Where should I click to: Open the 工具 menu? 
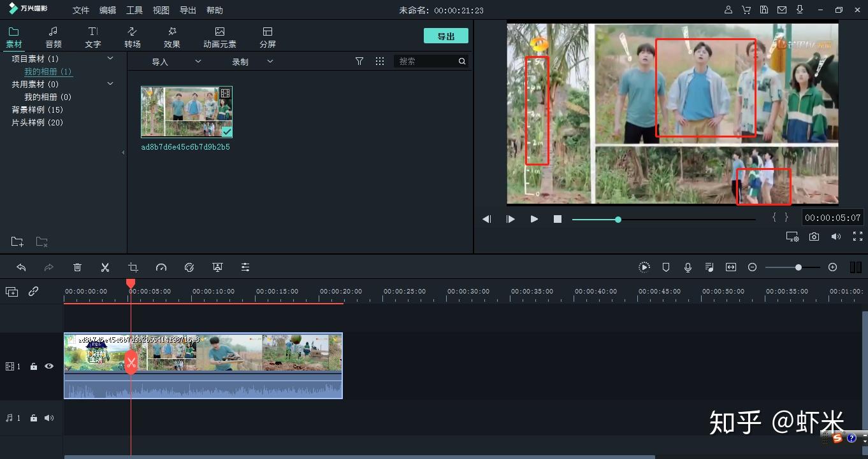(134, 10)
